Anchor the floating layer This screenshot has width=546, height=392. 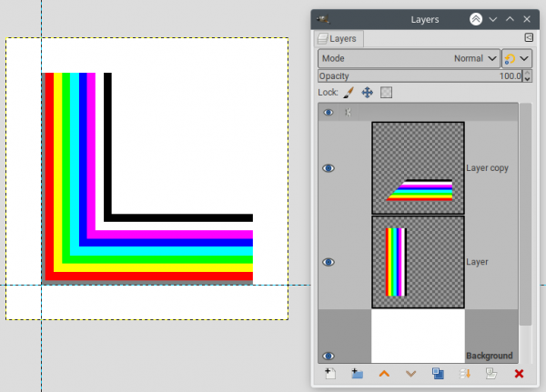click(465, 374)
